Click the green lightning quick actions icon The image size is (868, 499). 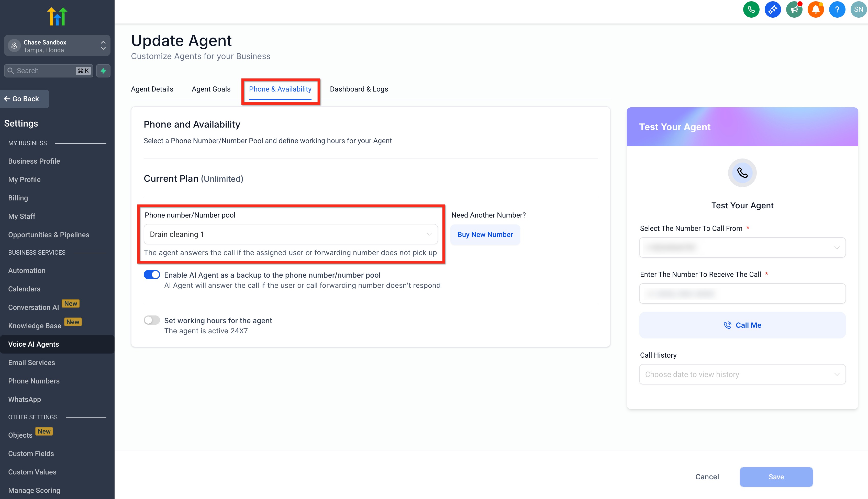103,71
